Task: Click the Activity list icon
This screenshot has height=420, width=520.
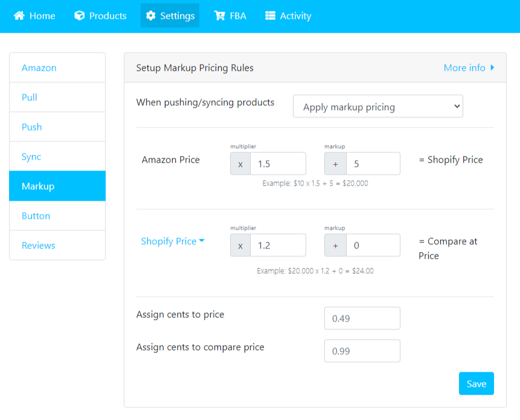Action: click(271, 16)
